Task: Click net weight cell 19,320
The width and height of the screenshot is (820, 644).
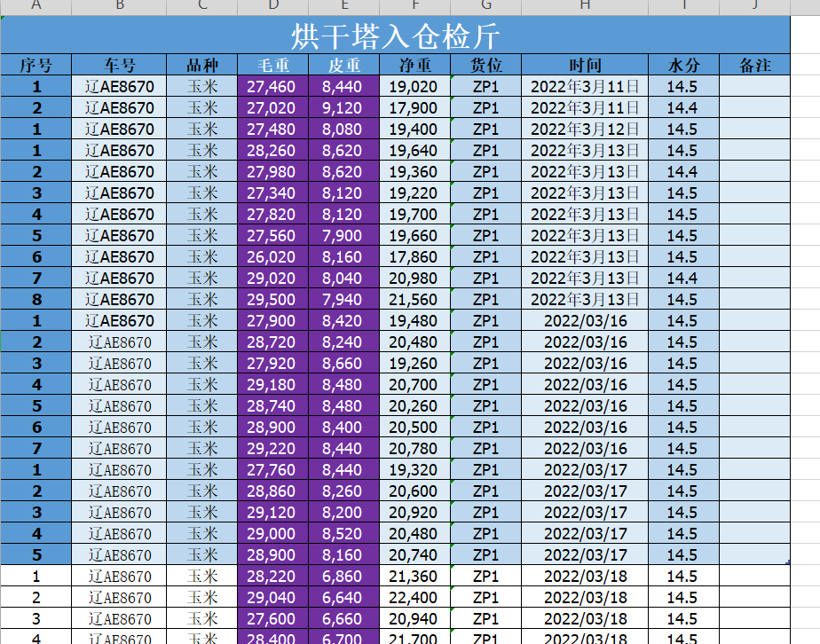Action: 415,470
